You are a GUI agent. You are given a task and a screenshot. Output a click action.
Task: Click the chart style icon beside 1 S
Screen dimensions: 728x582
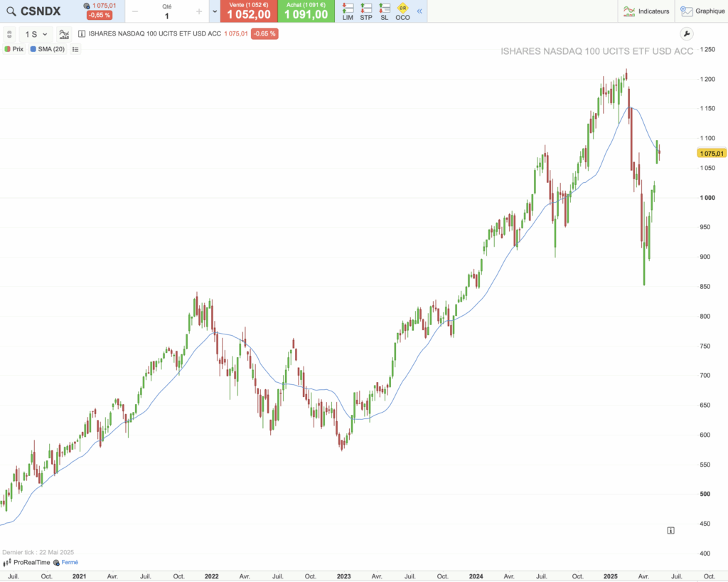[64, 34]
